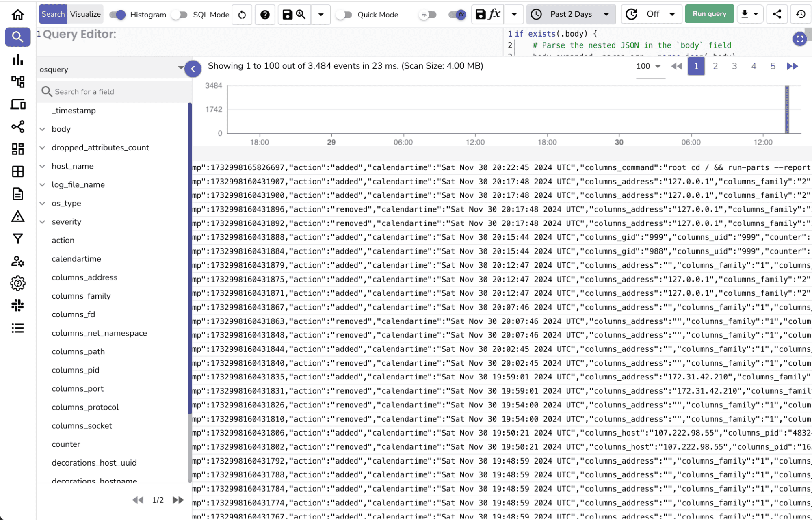Click the help question mark icon
The width and height of the screenshot is (812, 520).
[x=265, y=15]
